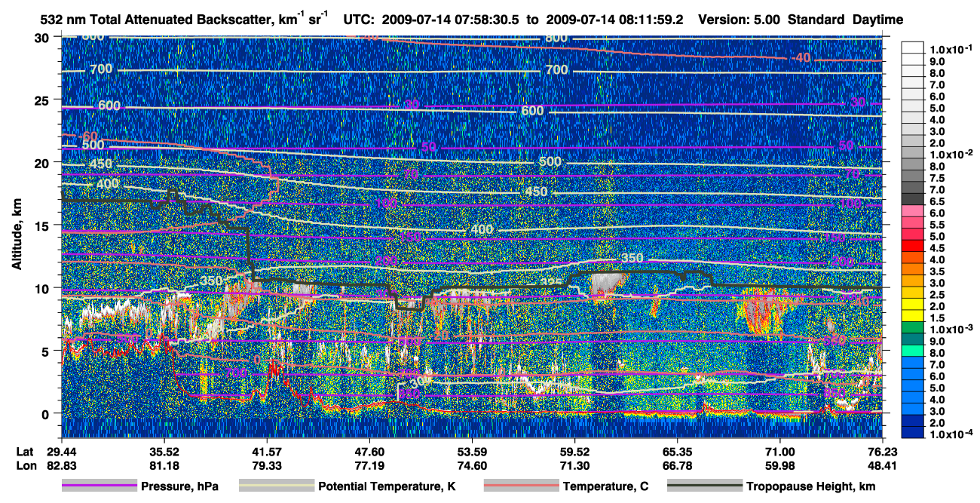Viewport: 980px width, 503px height.
Task: Click the 25 tick on altitude axis
Action: pos(43,100)
